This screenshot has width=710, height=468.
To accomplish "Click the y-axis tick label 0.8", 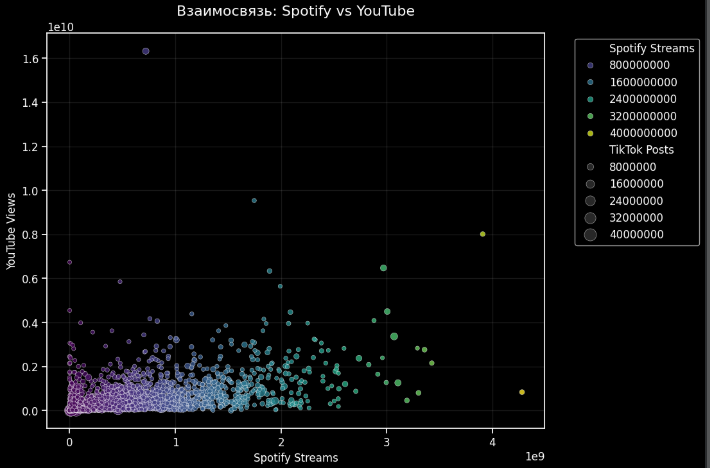I will 30,235.
